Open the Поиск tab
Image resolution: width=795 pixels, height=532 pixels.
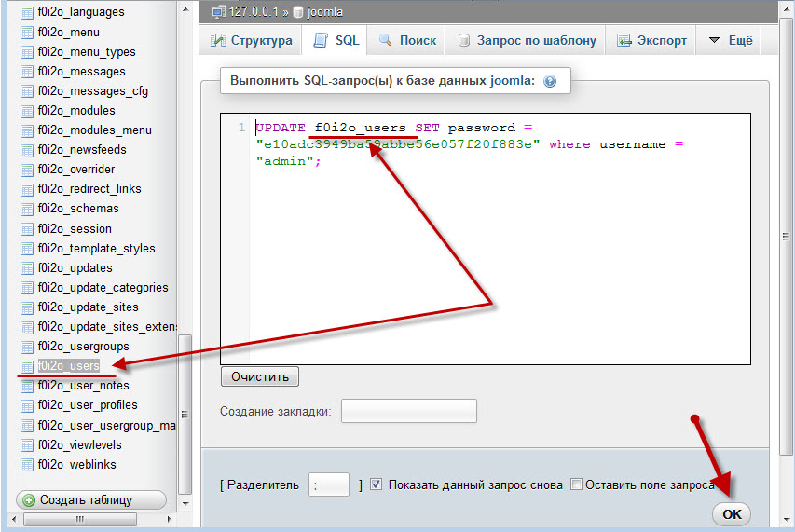(x=406, y=41)
